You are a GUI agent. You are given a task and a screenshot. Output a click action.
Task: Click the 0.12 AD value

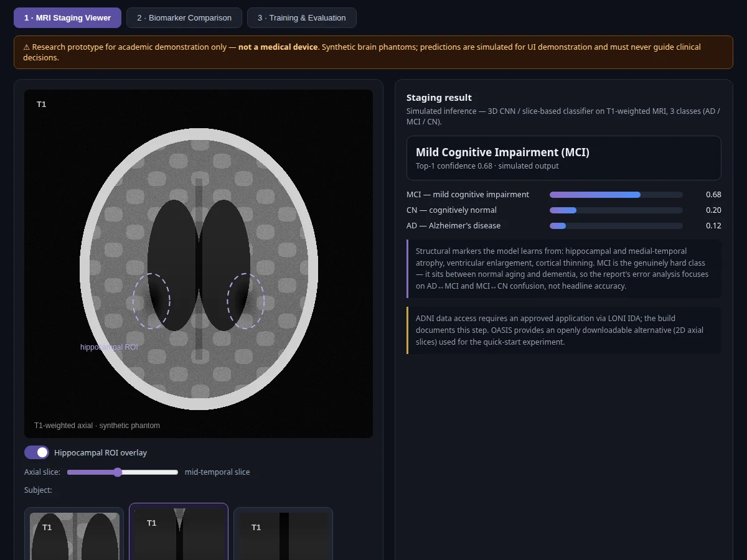(713, 226)
